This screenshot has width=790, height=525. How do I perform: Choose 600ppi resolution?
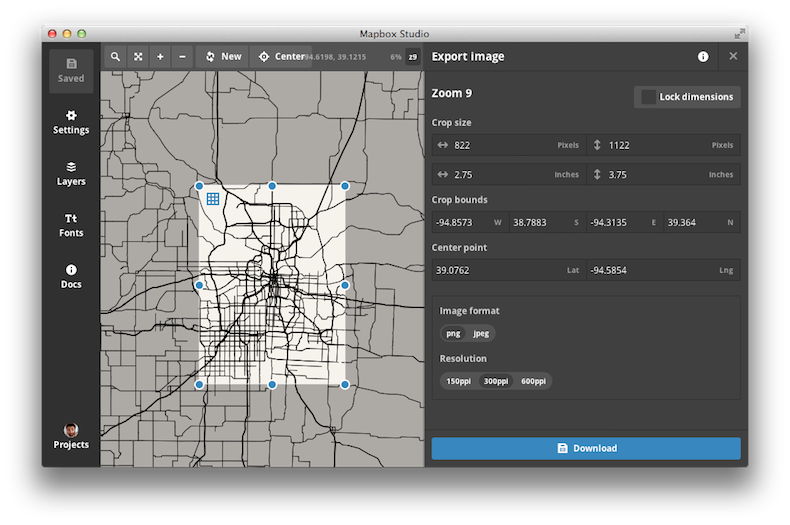coord(533,381)
